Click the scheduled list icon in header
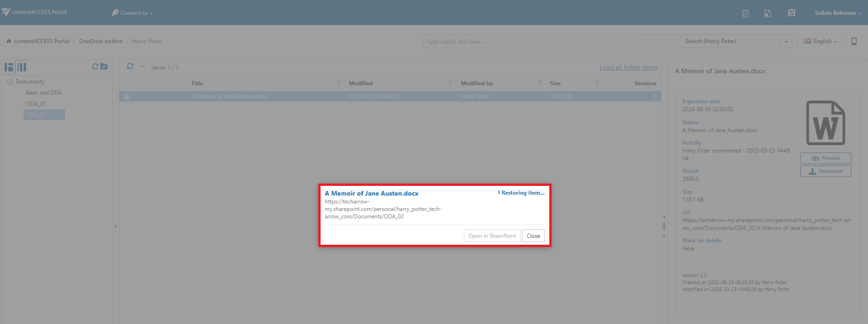Screen dimensions: 868x324 click(746, 13)
